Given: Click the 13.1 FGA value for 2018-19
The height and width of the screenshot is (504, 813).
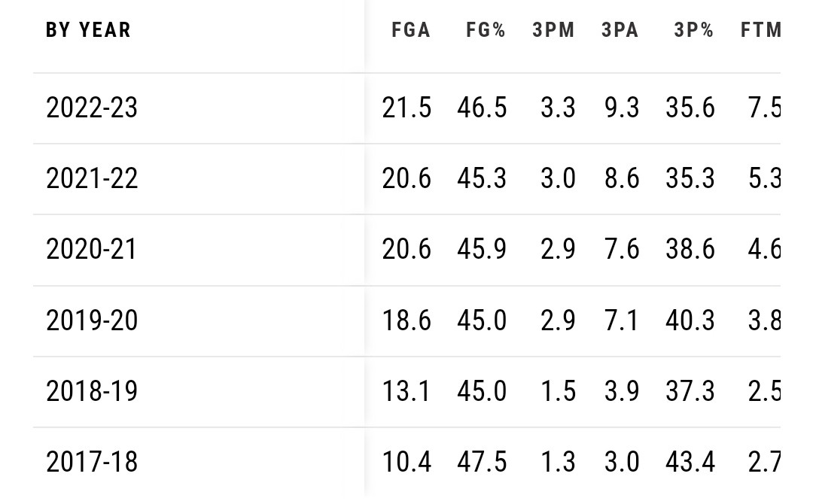Looking at the screenshot, I should pyautogui.click(x=406, y=390).
